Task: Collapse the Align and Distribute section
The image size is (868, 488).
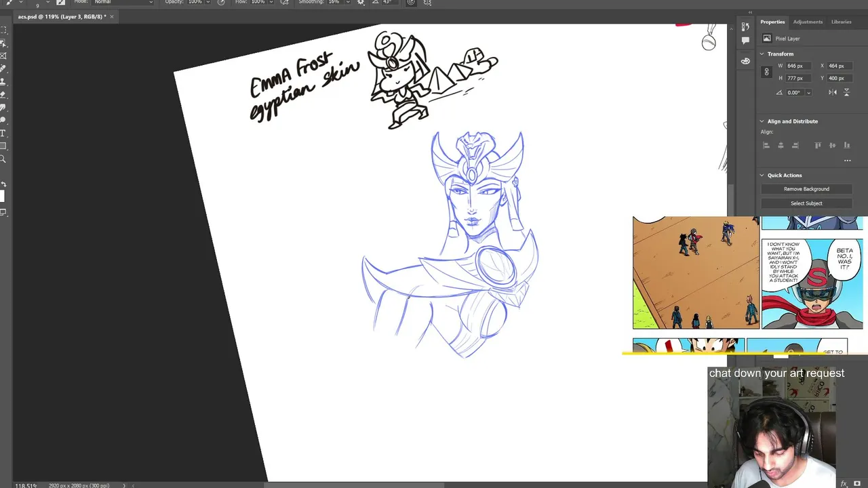Action: (x=762, y=121)
